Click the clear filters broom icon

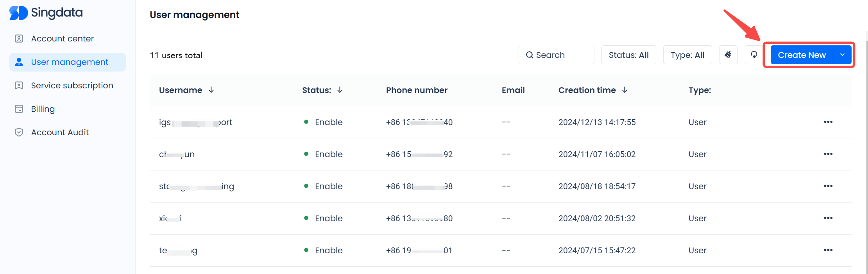[x=728, y=55]
